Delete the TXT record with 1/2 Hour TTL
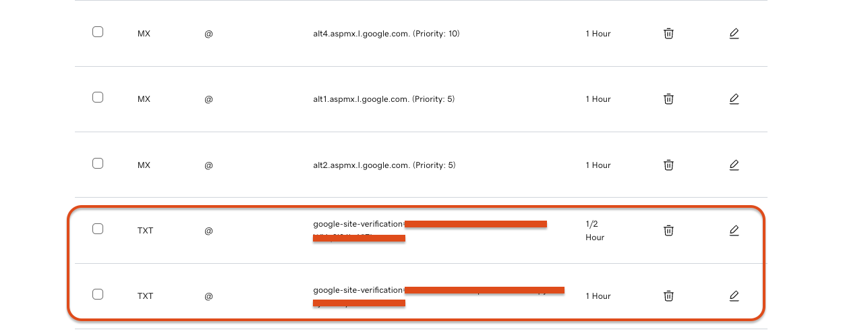 pyautogui.click(x=668, y=230)
